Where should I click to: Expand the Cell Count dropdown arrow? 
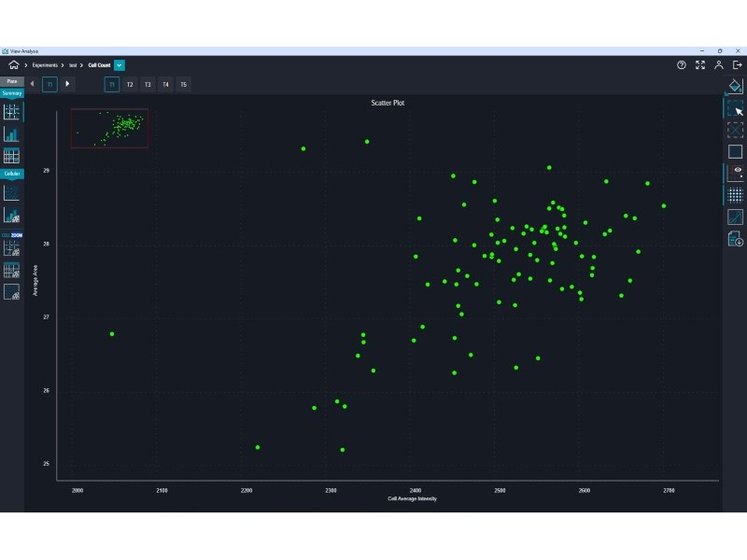click(x=120, y=65)
